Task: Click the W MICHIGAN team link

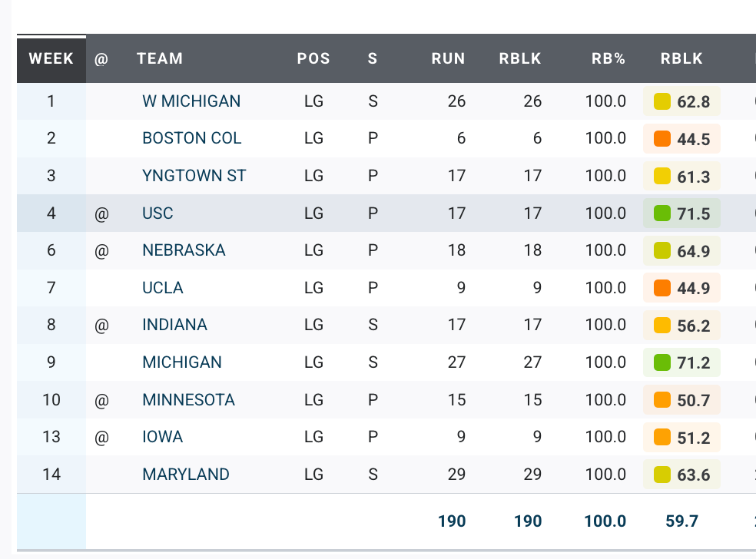Action: point(191,101)
